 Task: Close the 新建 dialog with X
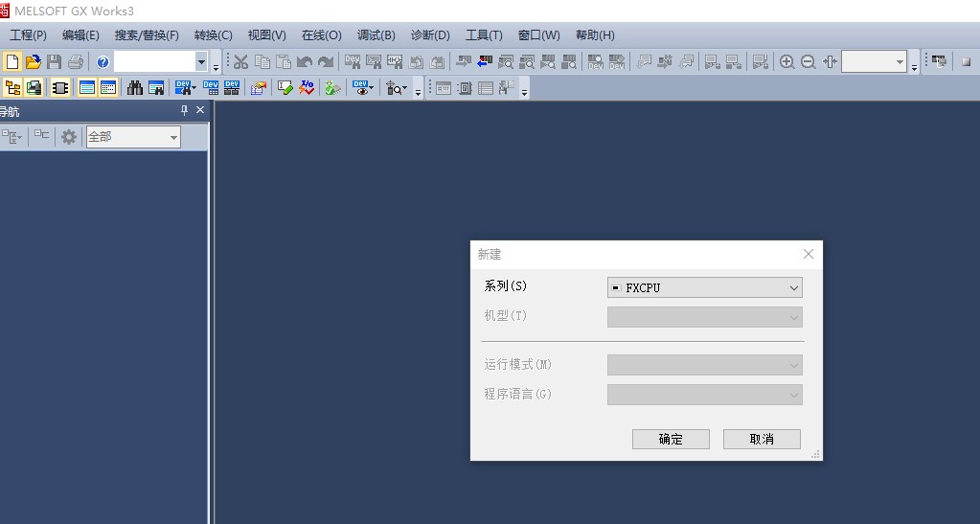pos(808,254)
